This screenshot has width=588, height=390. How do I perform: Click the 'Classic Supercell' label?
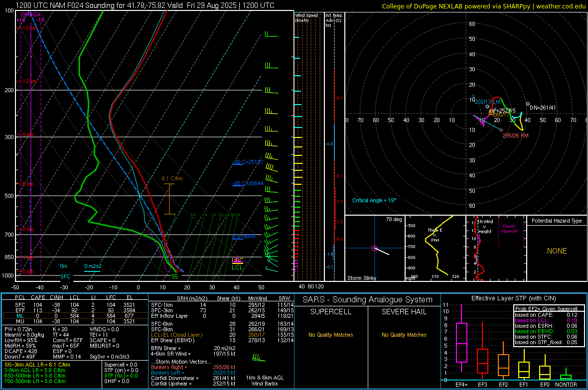click(509, 229)
